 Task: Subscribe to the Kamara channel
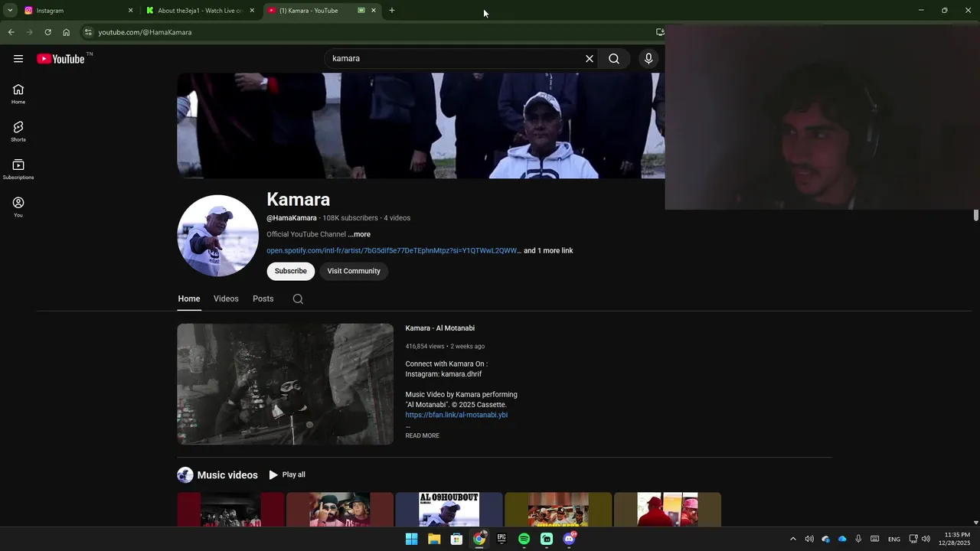[x=291, y=271]
